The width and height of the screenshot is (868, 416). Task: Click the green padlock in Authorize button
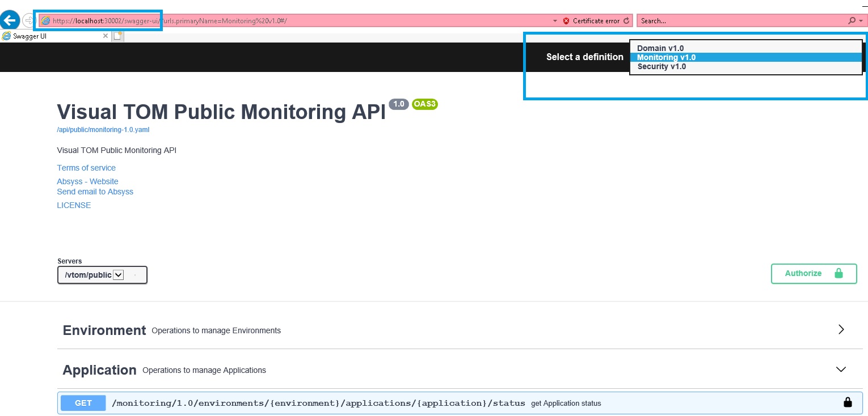point(838,273)
